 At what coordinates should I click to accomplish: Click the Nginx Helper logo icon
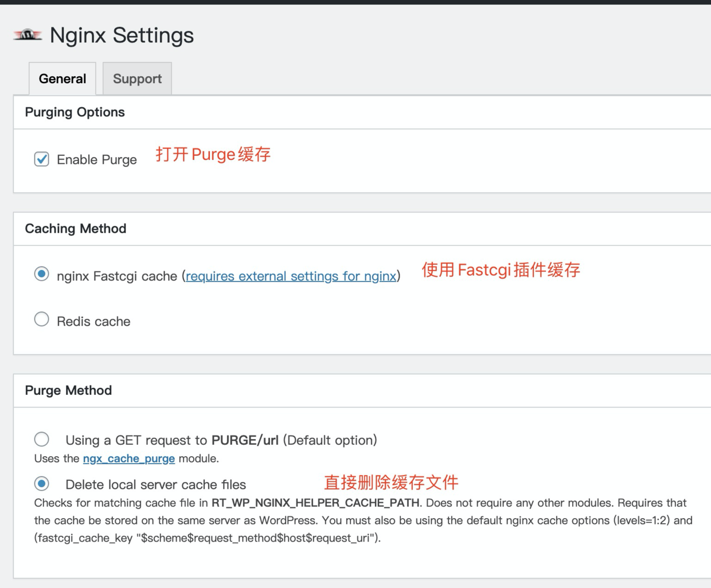coord(28,35)
